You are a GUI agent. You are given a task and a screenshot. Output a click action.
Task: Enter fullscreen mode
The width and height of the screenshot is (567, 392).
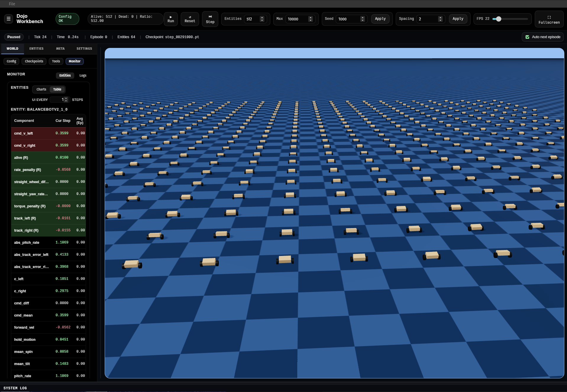coord(549,19)
